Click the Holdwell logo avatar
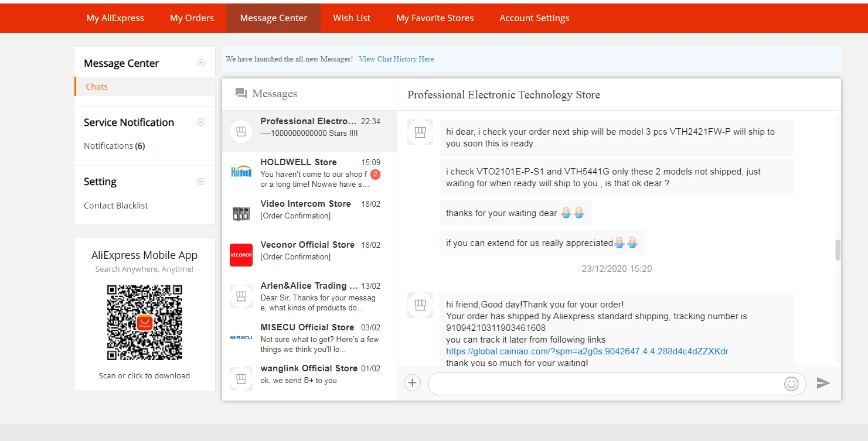 (241, 173)
